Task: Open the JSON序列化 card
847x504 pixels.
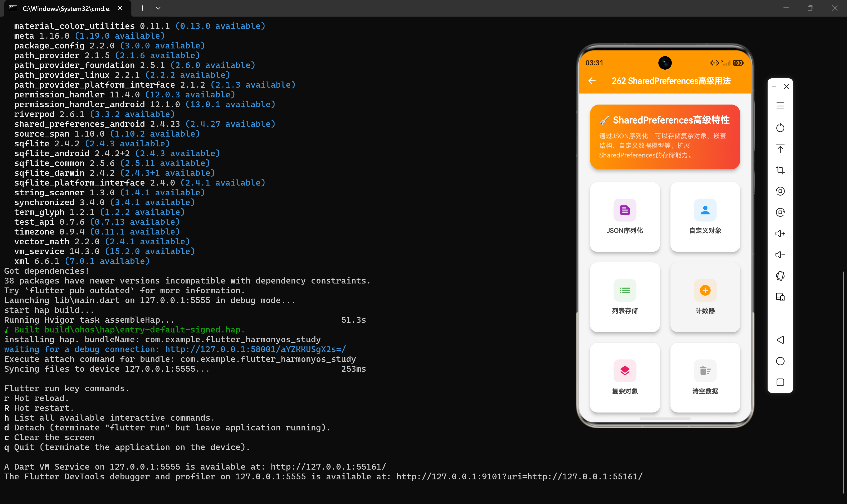Action: pos(625,217)
